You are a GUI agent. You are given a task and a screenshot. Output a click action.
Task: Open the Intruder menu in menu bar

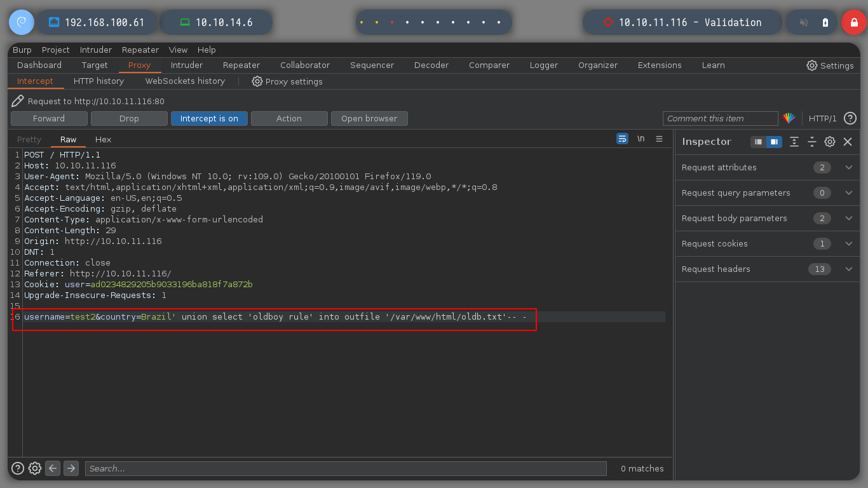[96, 50]
